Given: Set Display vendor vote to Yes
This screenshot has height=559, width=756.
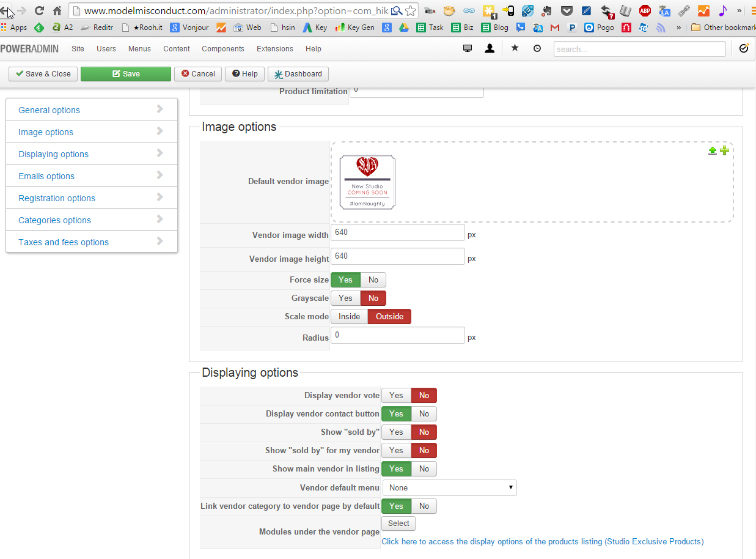Looking at the screenshot, I should (396, 395).
